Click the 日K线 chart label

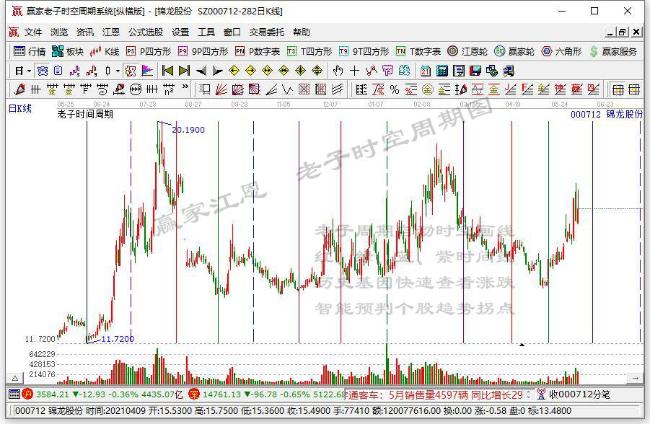[x=20, y=109]
